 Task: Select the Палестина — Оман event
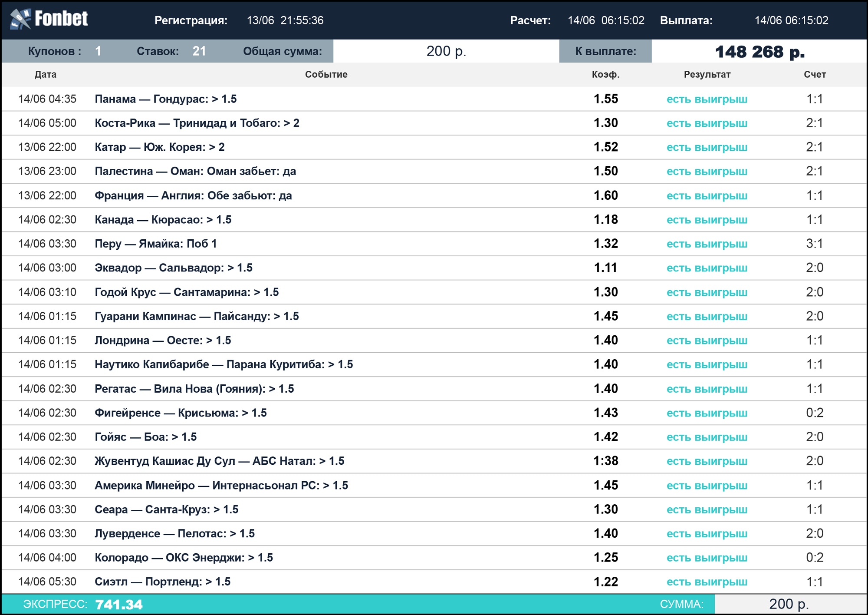(195, 171)
